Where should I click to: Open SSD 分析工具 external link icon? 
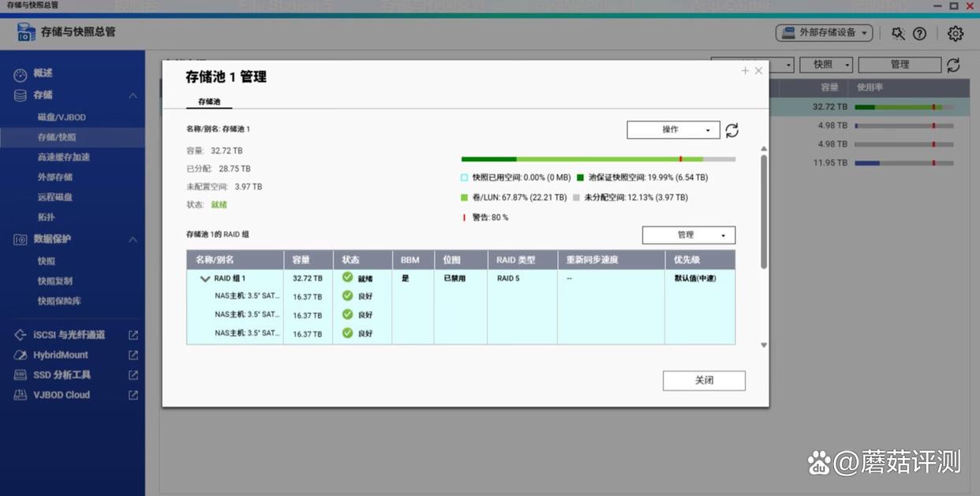[x=133, y=375]
